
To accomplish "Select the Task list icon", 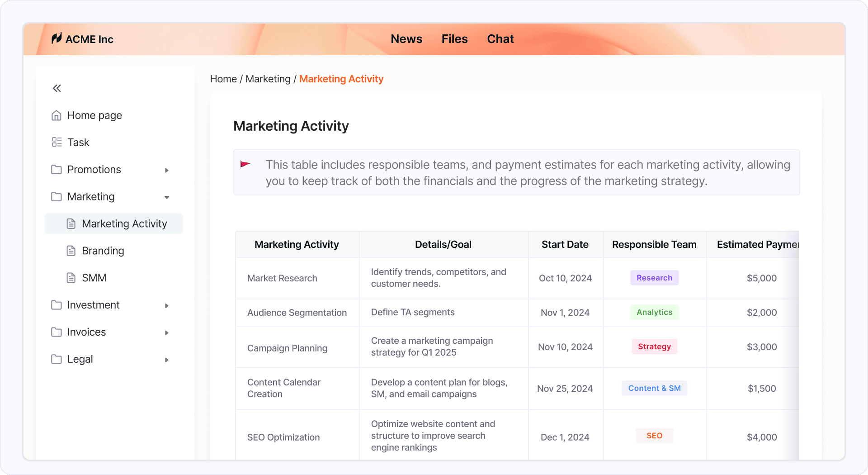I will (x=56, y=142).
